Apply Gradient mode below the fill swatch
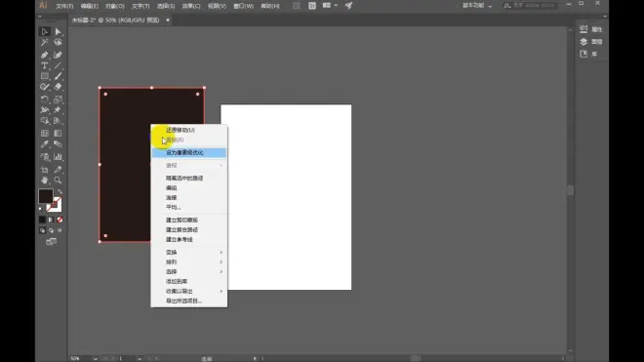The width and height of the screenshot is (644, 362). (51, 220)
